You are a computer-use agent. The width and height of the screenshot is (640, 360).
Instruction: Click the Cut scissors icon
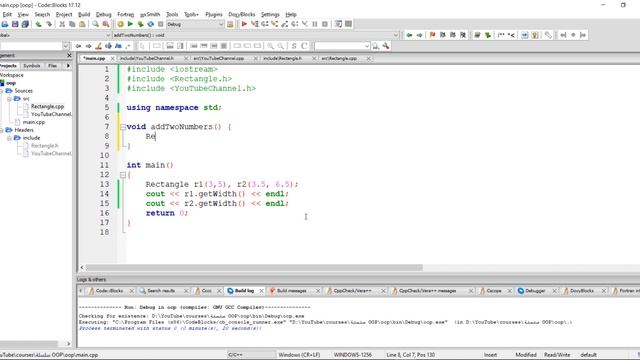[x=62, y=24]
